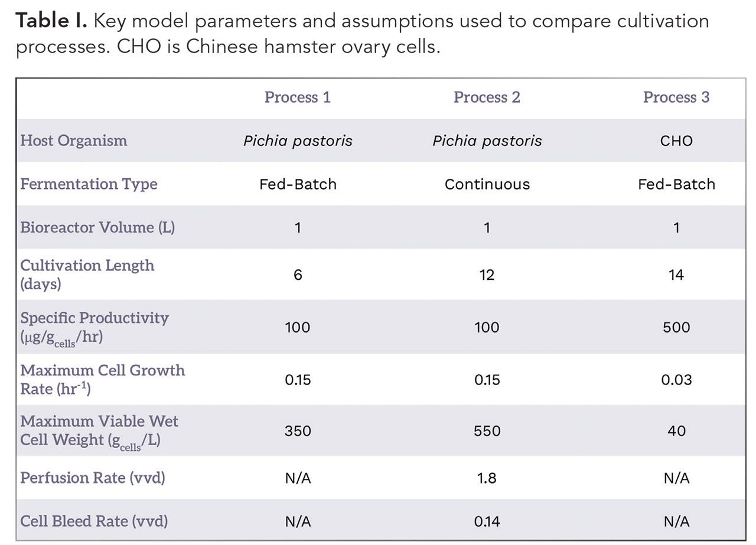Select the Bioreactor Volume (L) row label
756x545 pixels.
[97, 227]
